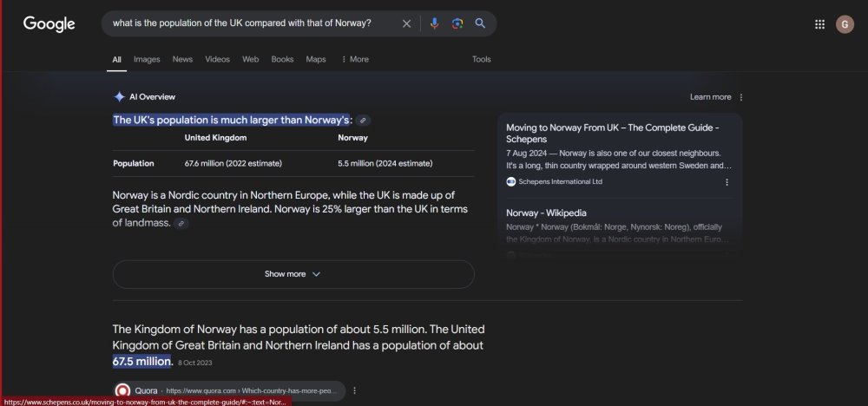This screenshot has width=868, height=406.
Task: Click the magnifying glass search button
Action: point(480,23)
